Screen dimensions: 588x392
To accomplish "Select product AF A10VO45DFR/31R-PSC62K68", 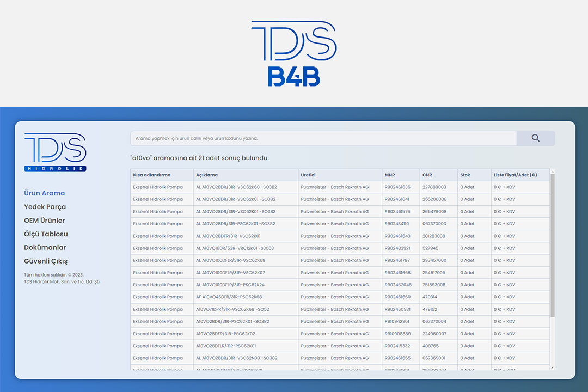I will click(x=229, y=297).
